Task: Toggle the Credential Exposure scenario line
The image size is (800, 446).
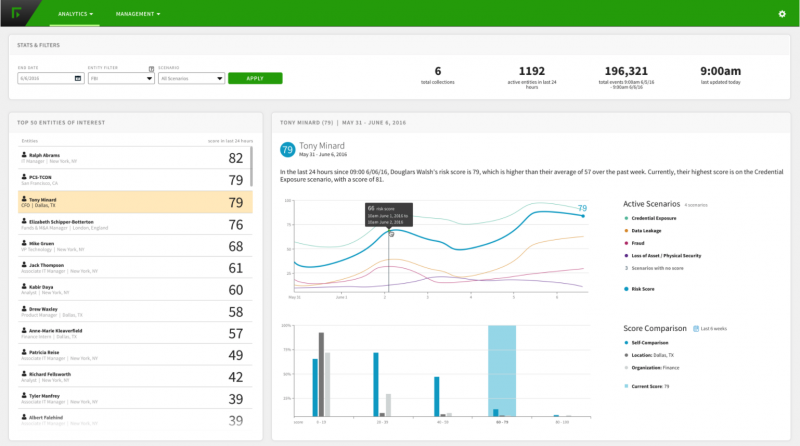Action: 651,218
